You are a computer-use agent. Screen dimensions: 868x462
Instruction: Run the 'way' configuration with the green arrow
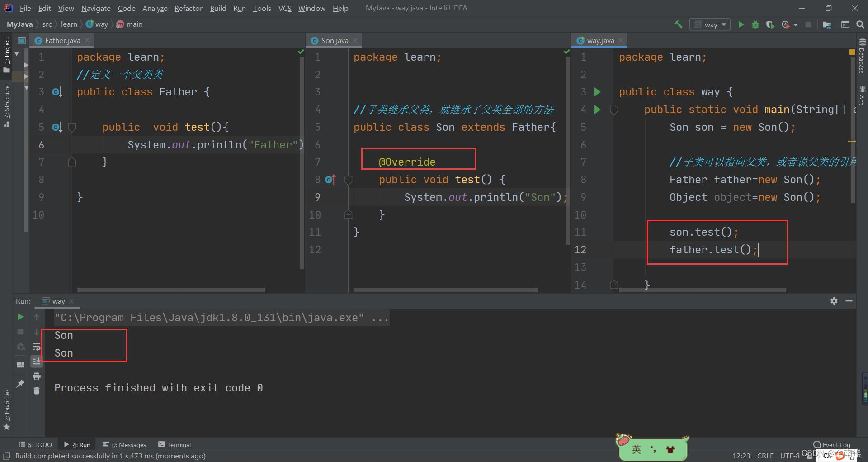[x=741, y=24]
